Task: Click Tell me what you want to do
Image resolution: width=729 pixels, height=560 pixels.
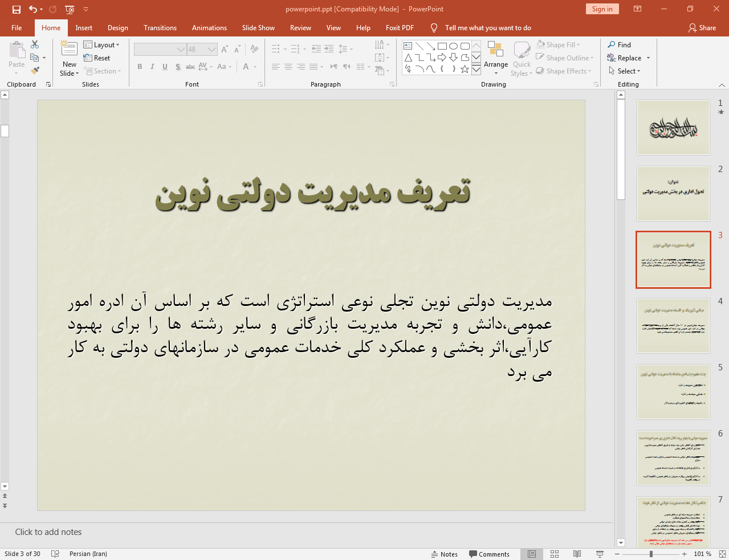Action: point(488,27)
